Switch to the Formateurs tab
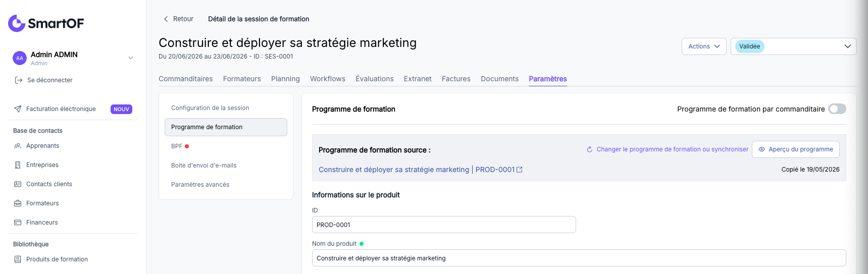Viewport: 868px width, 274px height. click(242, 79)
